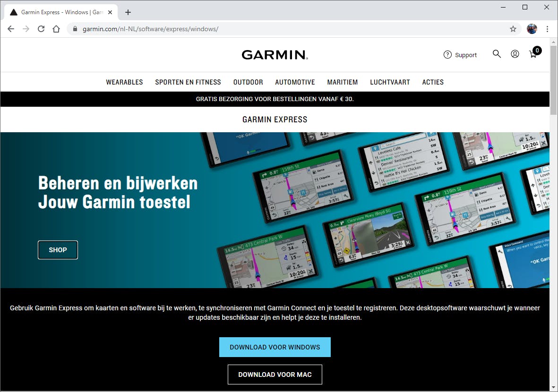558x392 pixels.
Task: Open the Chrome profile avatar
Action: pyautogui.click(x=532, y=29)
